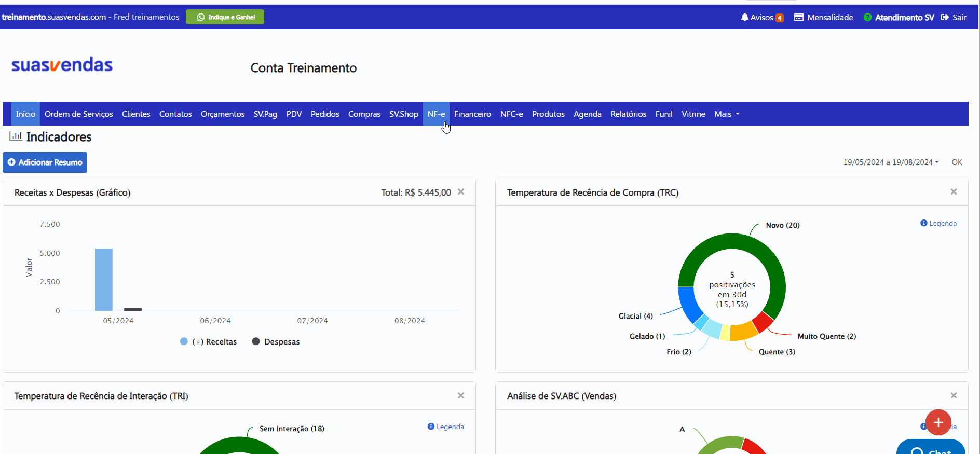Open NFC-e menu item
The width and height of the screenshot is (980, 454).
pyautogui.click(x=512, y=114)
